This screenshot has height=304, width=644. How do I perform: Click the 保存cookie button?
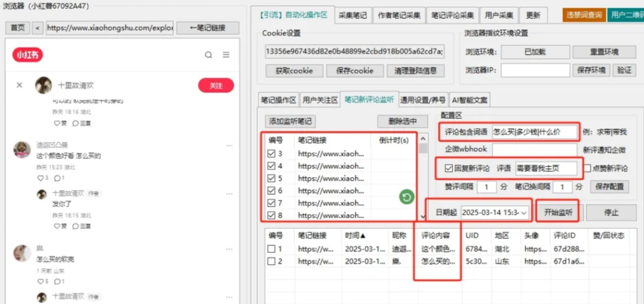[x=355, y=71]
